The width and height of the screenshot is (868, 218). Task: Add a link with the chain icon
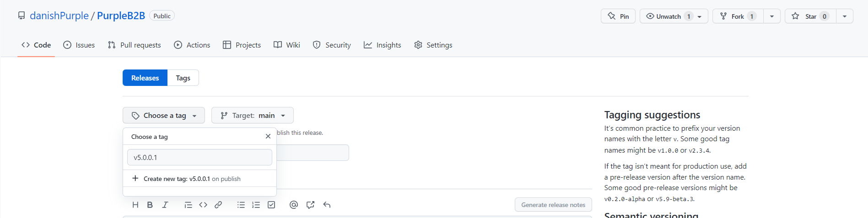click(218, 205)
